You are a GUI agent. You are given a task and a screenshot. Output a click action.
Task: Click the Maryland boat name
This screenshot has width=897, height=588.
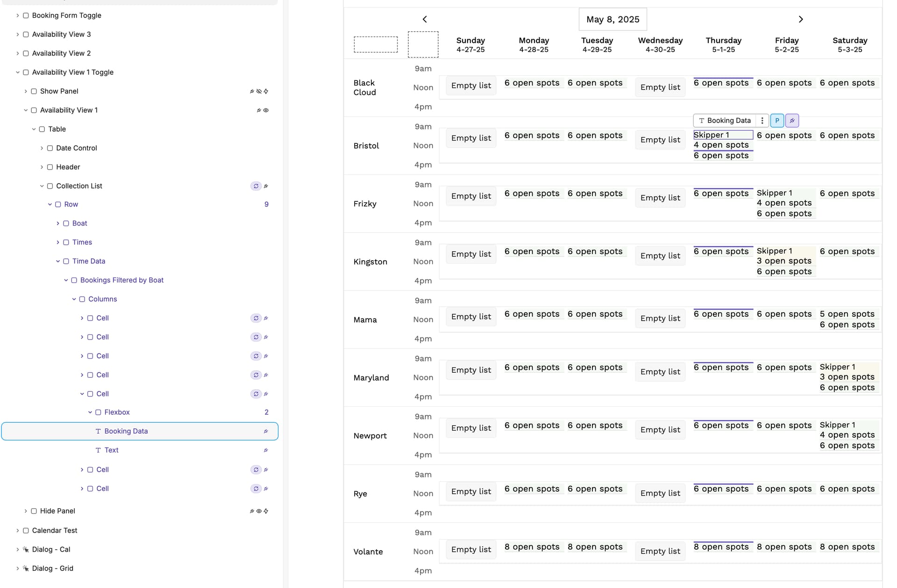click(x=371, y=377)
